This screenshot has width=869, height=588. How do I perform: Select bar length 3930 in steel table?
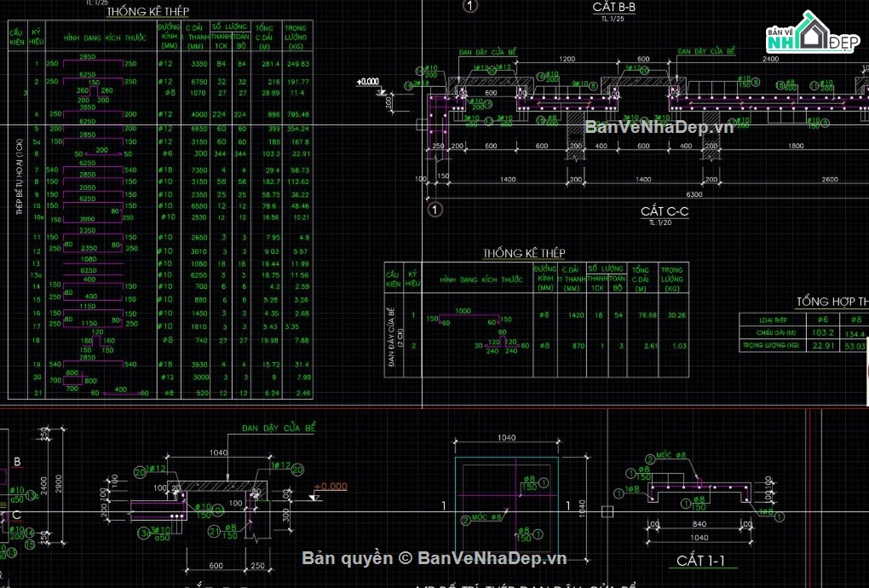199,365
